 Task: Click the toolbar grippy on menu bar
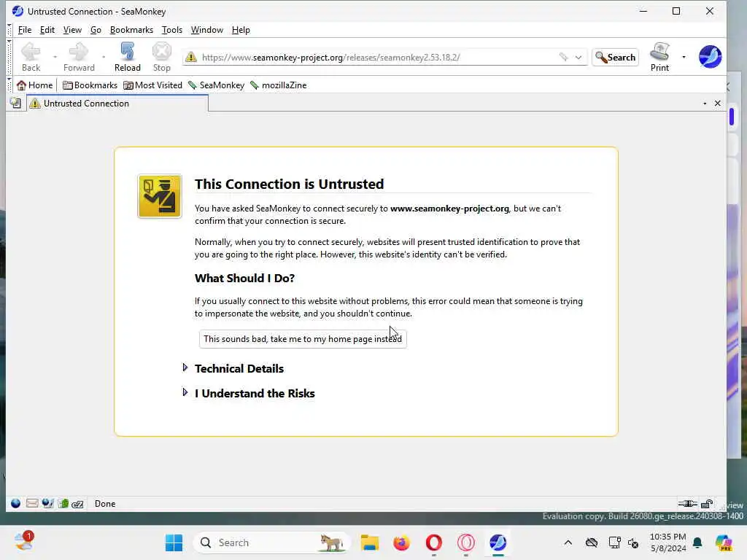(9, 29)
